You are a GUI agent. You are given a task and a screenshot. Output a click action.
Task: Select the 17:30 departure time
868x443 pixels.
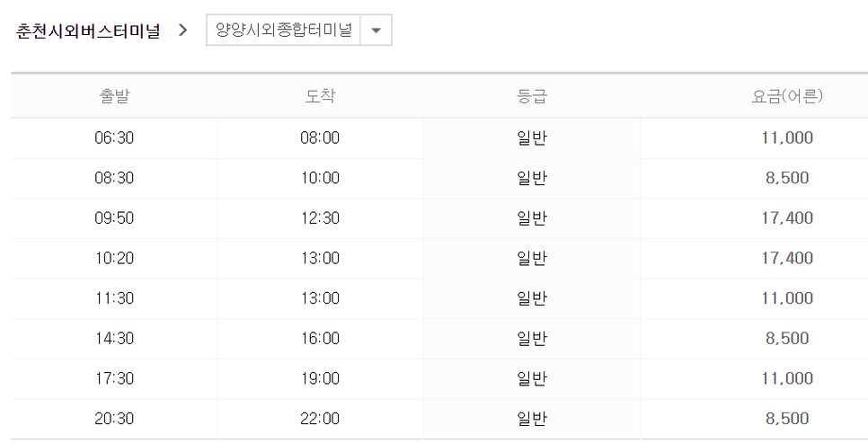pyautogui.click(x=114, y=378)
